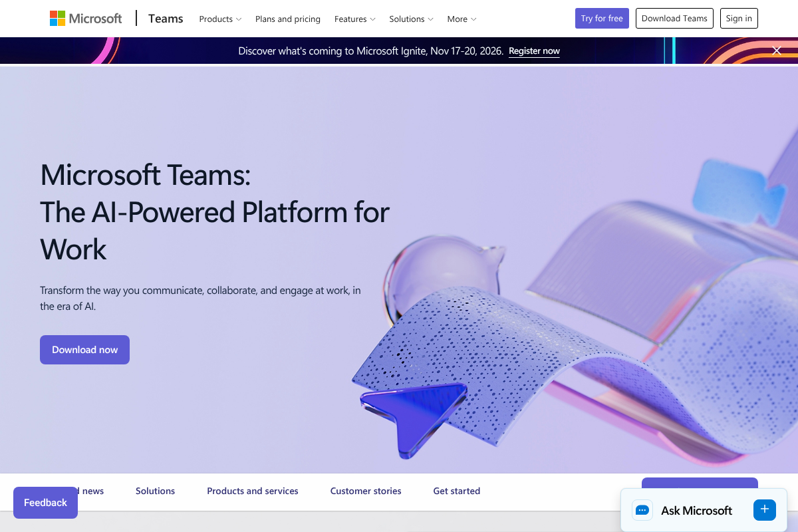Click the plus icon in Ask Microsoft

[765, 509]
